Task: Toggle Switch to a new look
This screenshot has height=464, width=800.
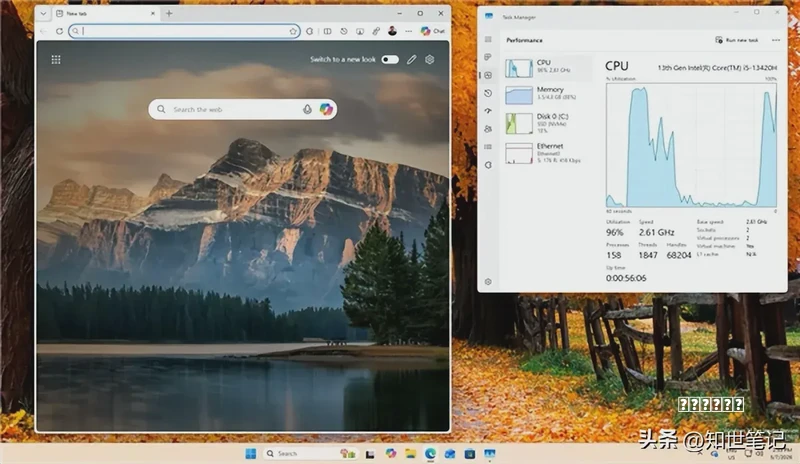Action: pyautogui.click(x=390, y=60)
